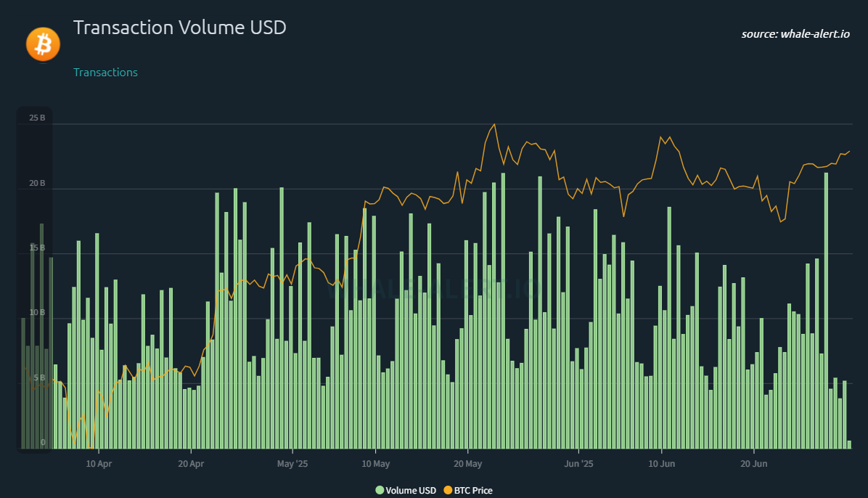
Task: Click the 20 B y-axis label
Action: point(37,183)
